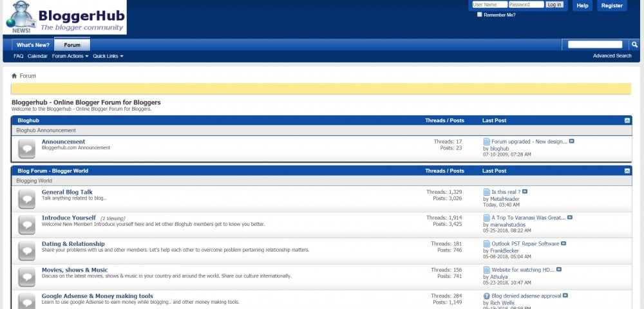
Task: Focus the User Name input field
Action: (489, 5)
